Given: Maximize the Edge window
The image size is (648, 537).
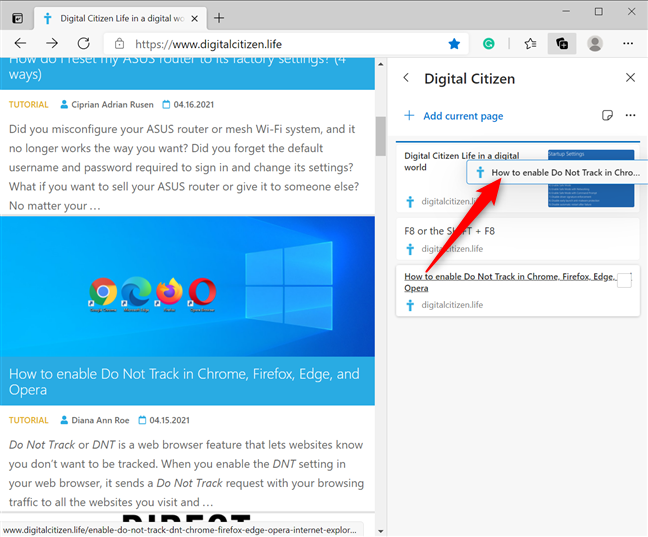Looking at the screenshot, I should 598,12.
